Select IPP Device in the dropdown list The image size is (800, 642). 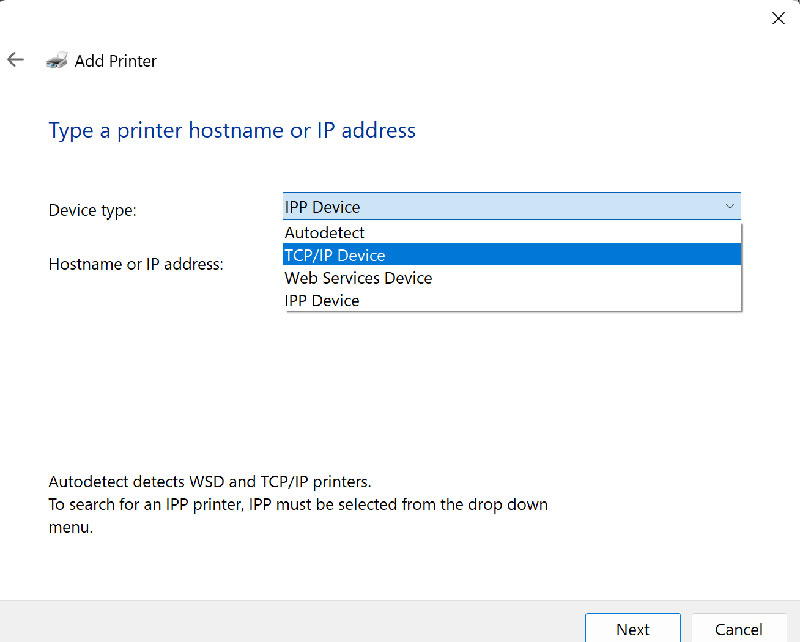pyautogui.click(x=322, y=300)
